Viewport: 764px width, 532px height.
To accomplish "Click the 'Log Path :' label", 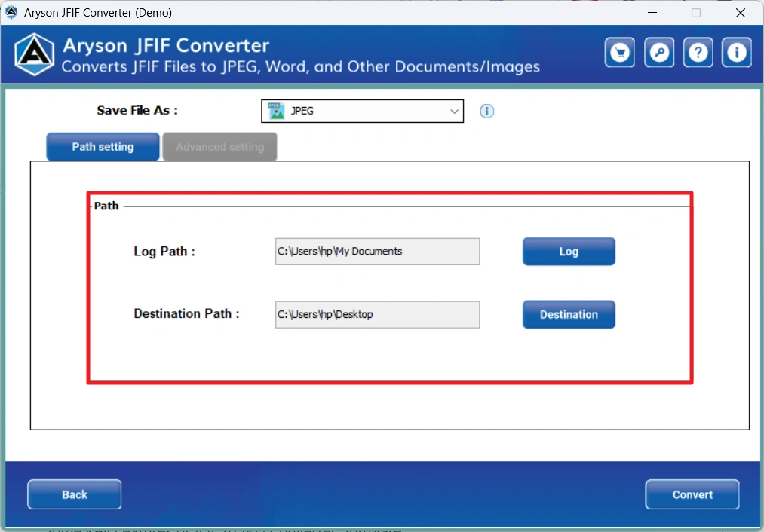I will (x=164, y=252).
